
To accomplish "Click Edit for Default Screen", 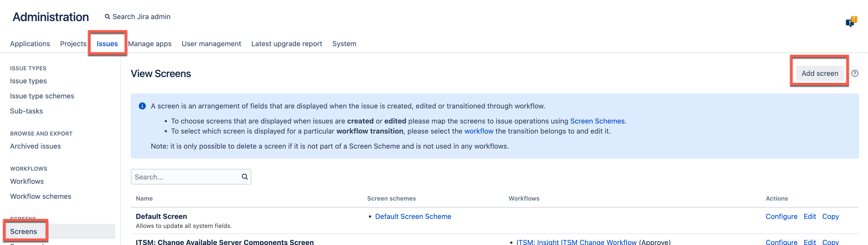I will pos(810,216).
